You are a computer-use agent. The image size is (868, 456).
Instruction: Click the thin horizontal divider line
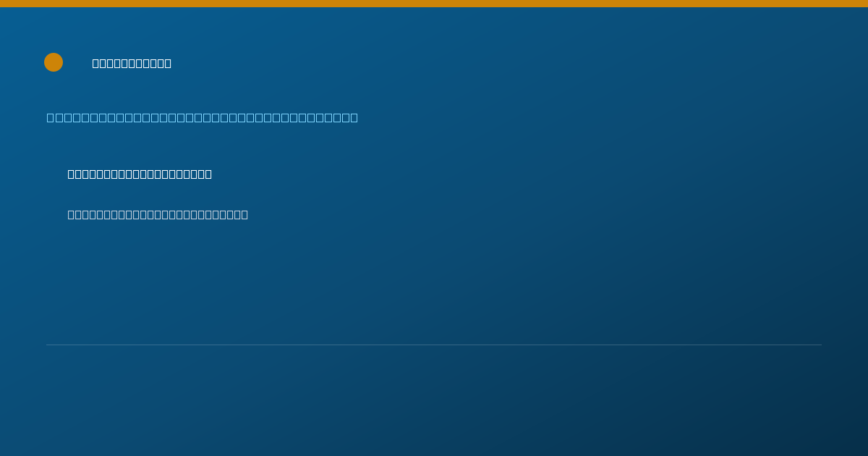[434, 345]
